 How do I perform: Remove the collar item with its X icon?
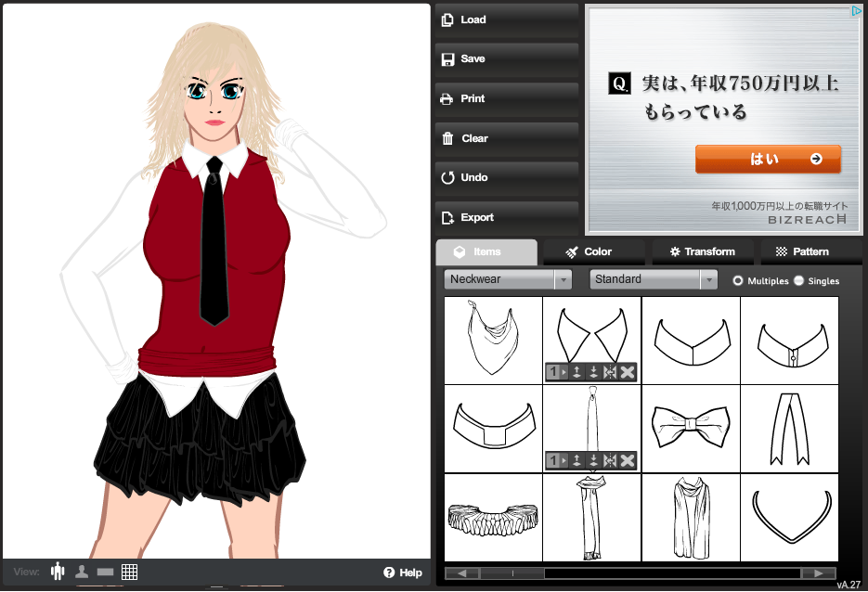(628, 372)
